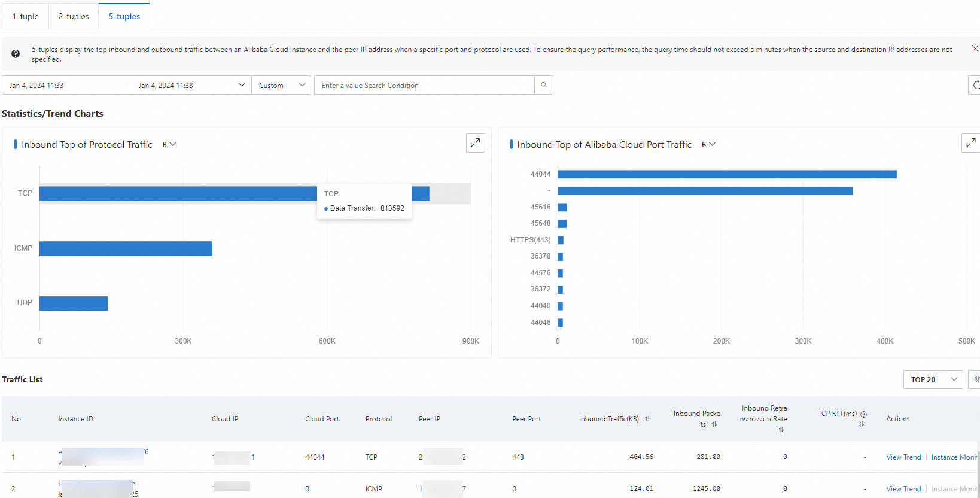Click the 44044 cloud port cell
The width and height of the screenshot is (980, 498).
tap(315, 457)
